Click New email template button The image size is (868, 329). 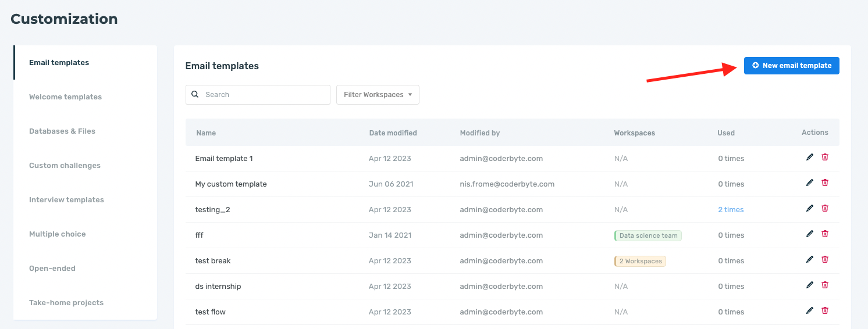(791, 66)
